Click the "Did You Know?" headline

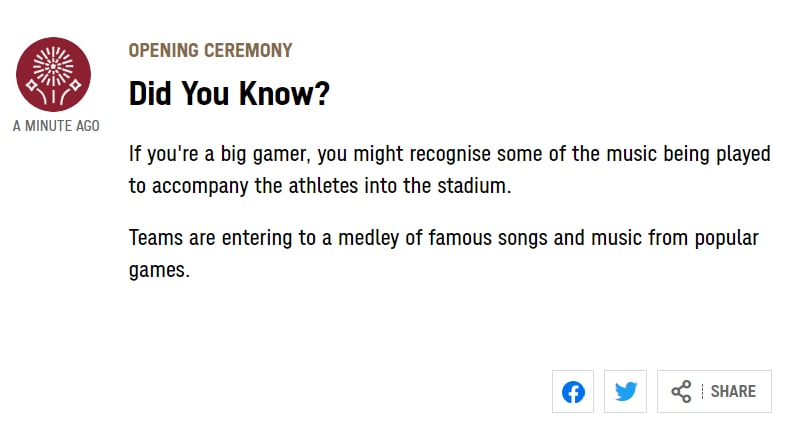coord(229,95)
